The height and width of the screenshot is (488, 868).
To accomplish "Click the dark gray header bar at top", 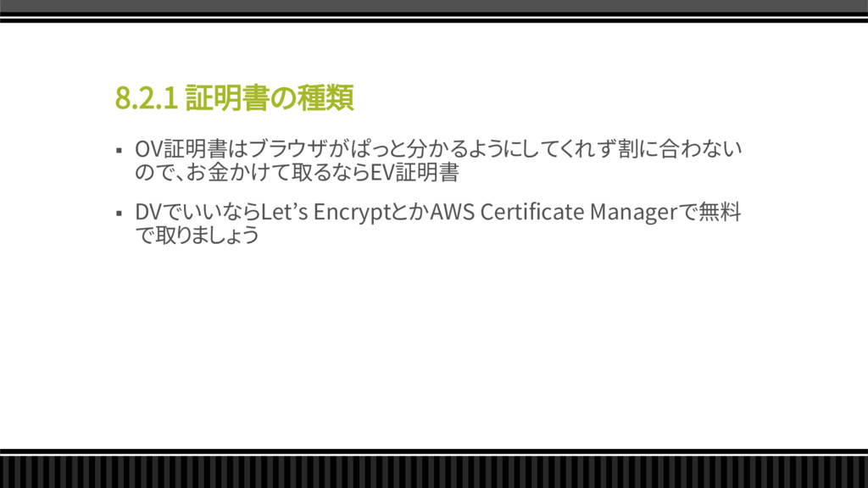I will [x=434, y=6].
